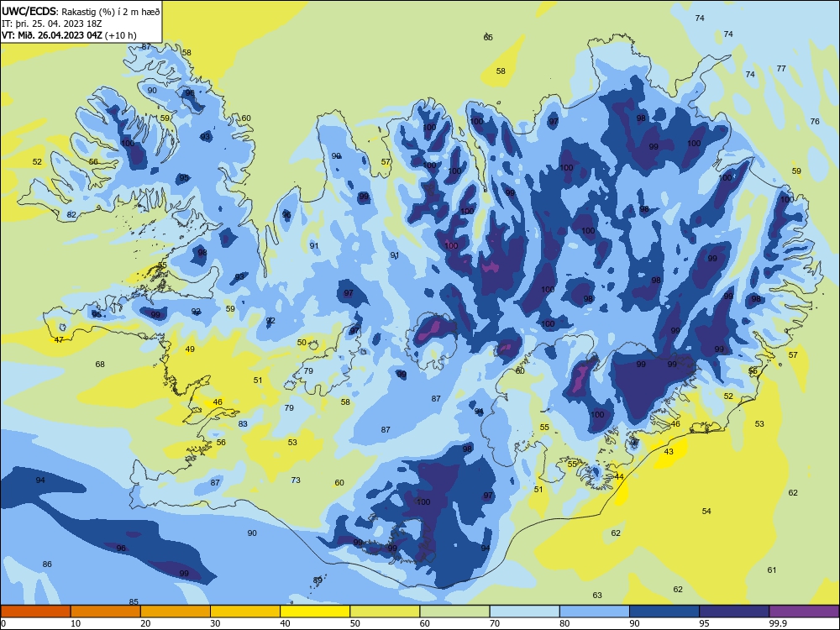Click the '99.9' legend scale label
Screen dimensions: 840x630
point(778,623)
